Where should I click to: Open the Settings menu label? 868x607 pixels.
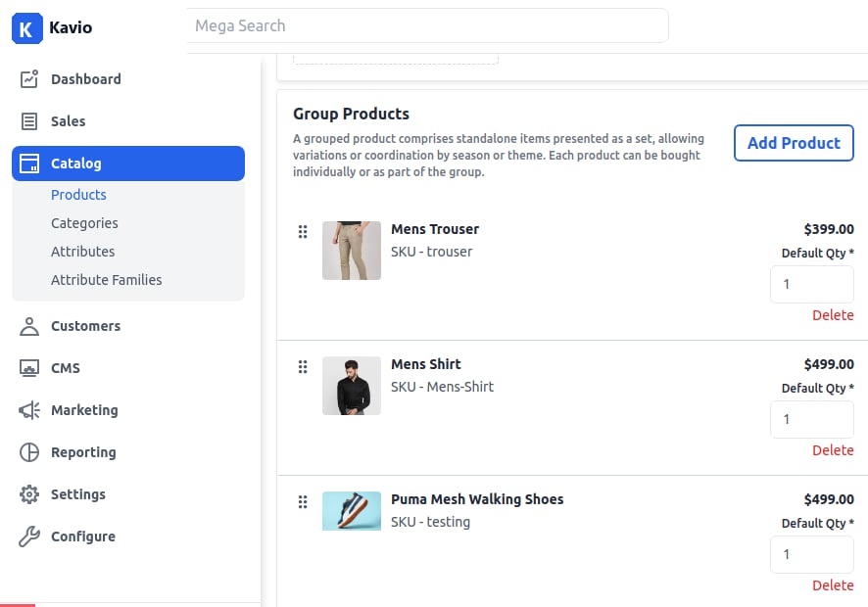(x=78, y=494)
